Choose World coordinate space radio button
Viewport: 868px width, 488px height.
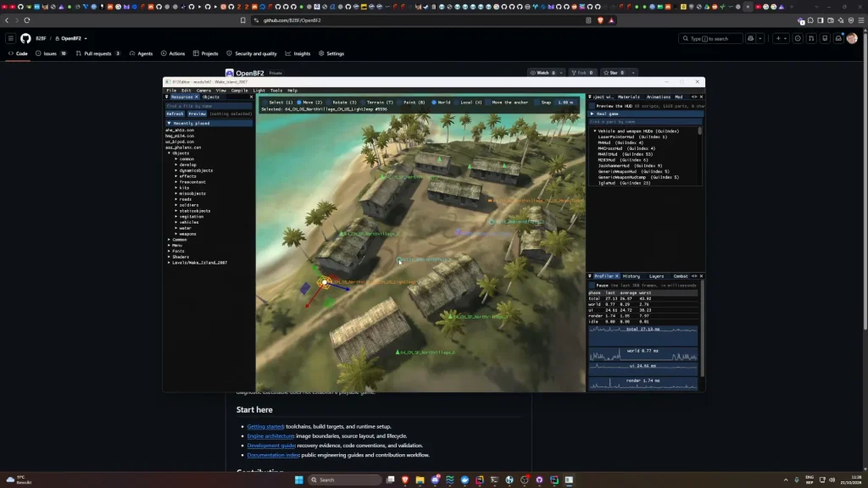pyautogui.click(x=434, y=103)
